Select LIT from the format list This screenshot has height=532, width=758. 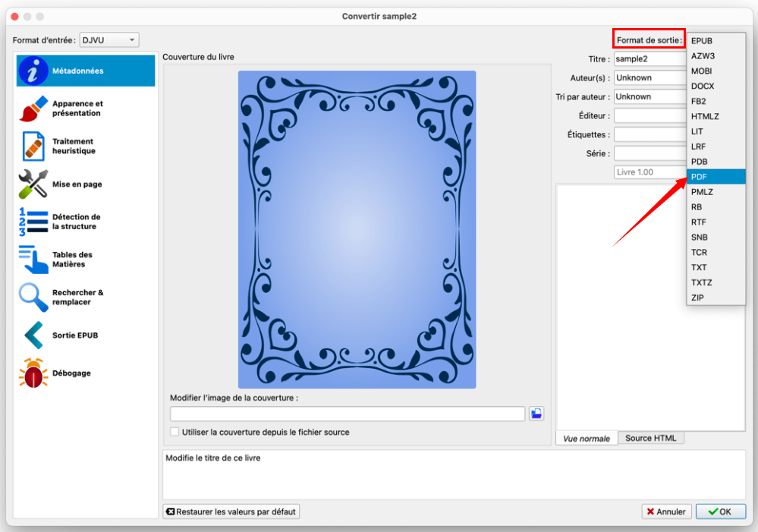pos(716,131)
